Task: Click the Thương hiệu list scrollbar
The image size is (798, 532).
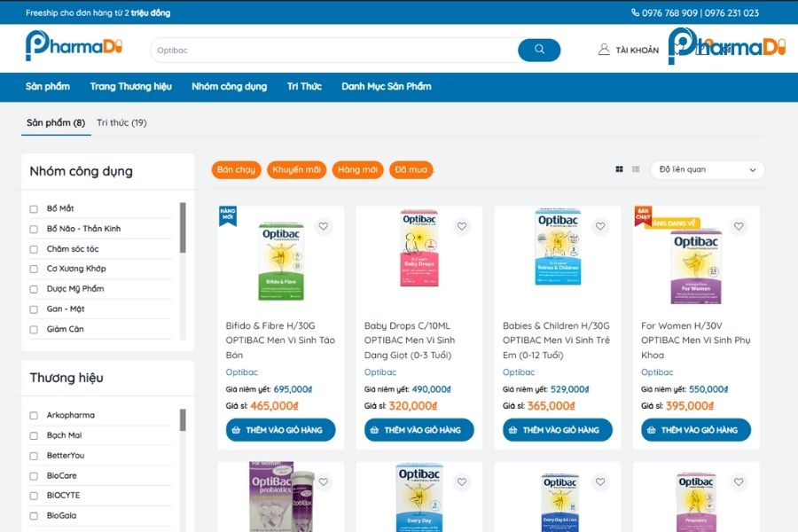Action: pyautogui.click(x=183, y=420)
